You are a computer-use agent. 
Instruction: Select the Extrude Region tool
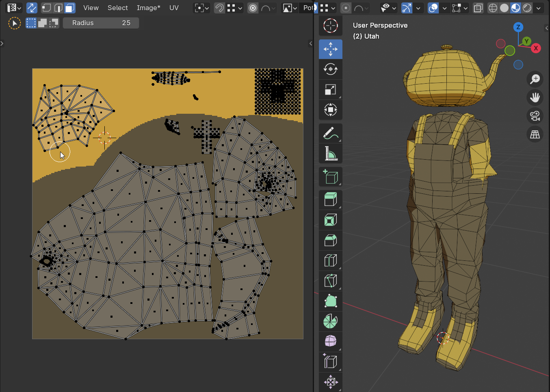[x=331, y=200]
